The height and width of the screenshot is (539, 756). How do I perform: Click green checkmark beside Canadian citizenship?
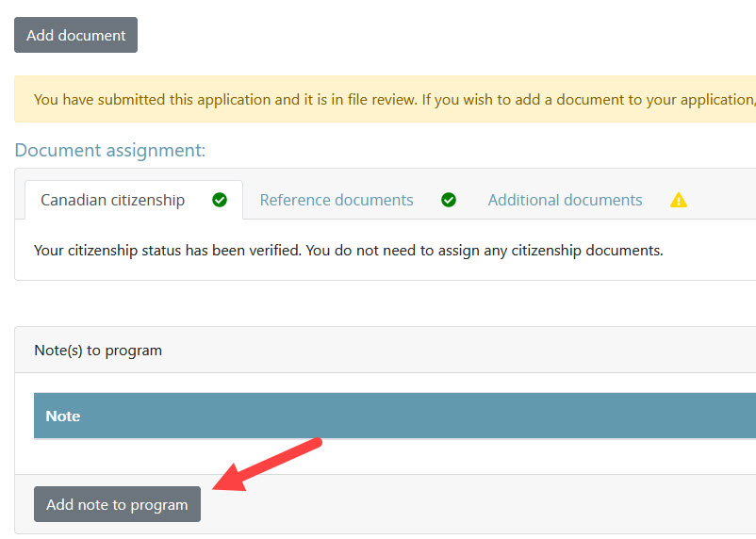pyautogui.click(x=220, y=200)
